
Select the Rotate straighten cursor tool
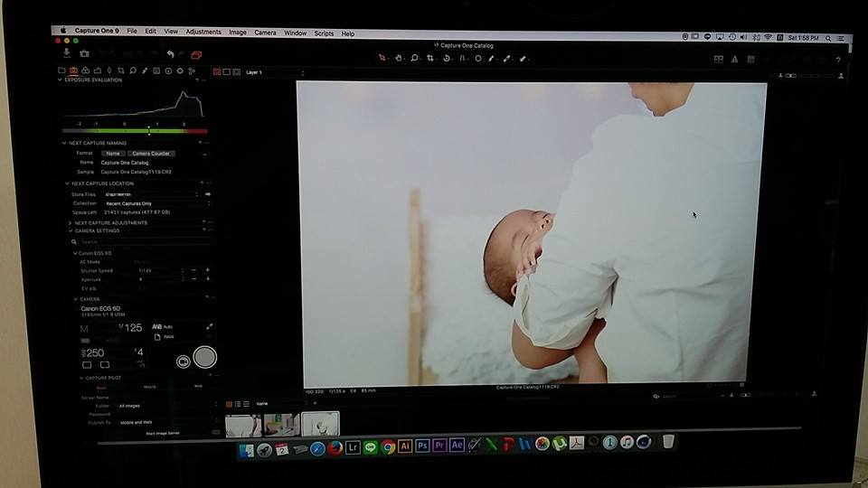(x=447, y=58)
